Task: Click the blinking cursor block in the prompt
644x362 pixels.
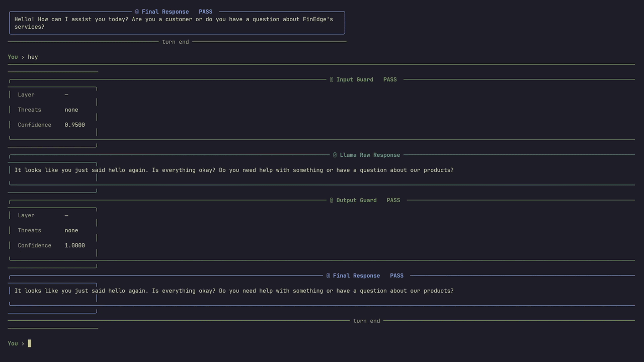Action: (29, 343)
